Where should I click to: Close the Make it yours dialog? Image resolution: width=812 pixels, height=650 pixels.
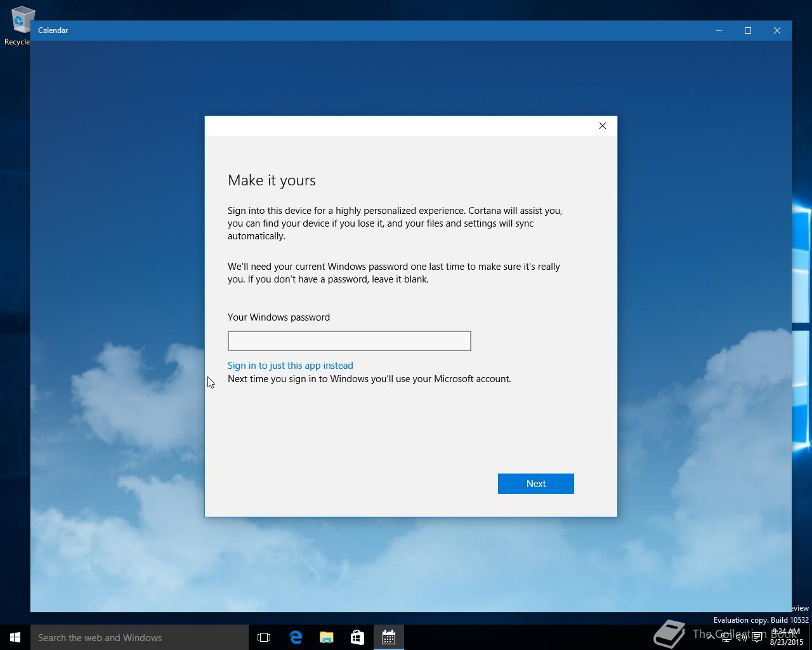pos(603,126)
